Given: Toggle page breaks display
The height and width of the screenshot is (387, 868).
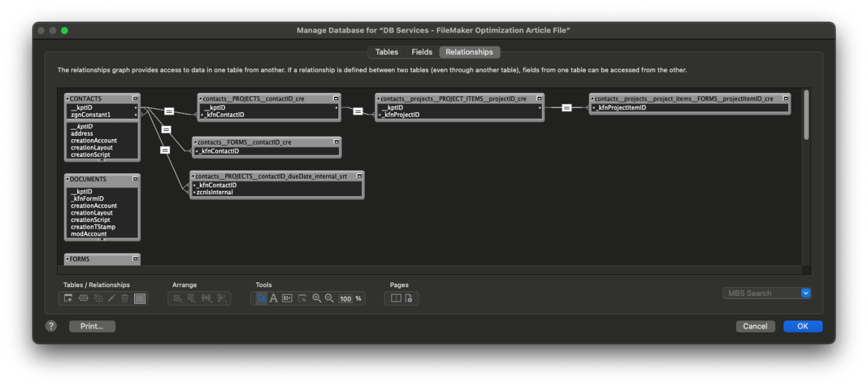Looking at the screenshot, I should (396, 298).
